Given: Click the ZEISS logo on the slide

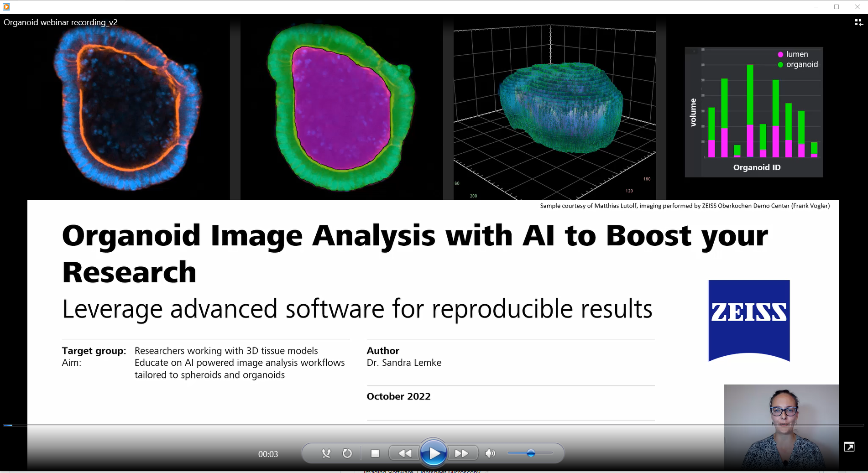Looking at the screenshot, I should point(748,320).
